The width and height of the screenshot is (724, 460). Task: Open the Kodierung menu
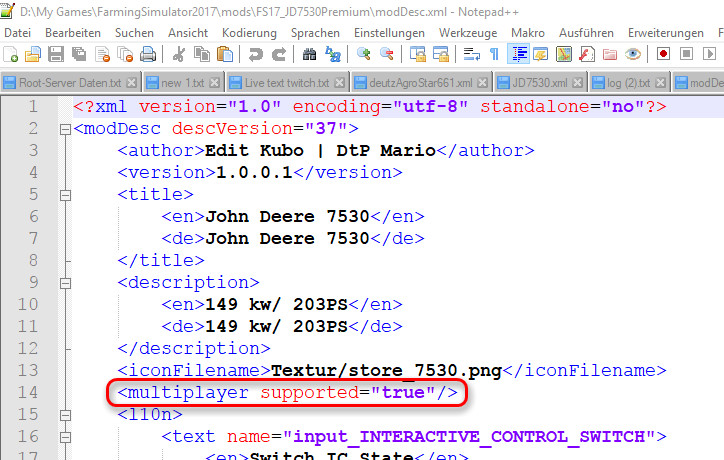(249, 33)
